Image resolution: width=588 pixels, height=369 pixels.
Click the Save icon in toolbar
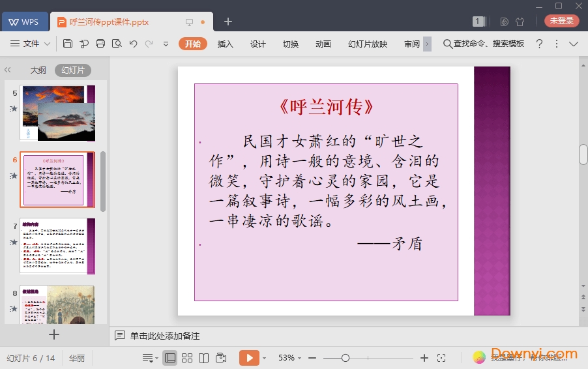68,44
